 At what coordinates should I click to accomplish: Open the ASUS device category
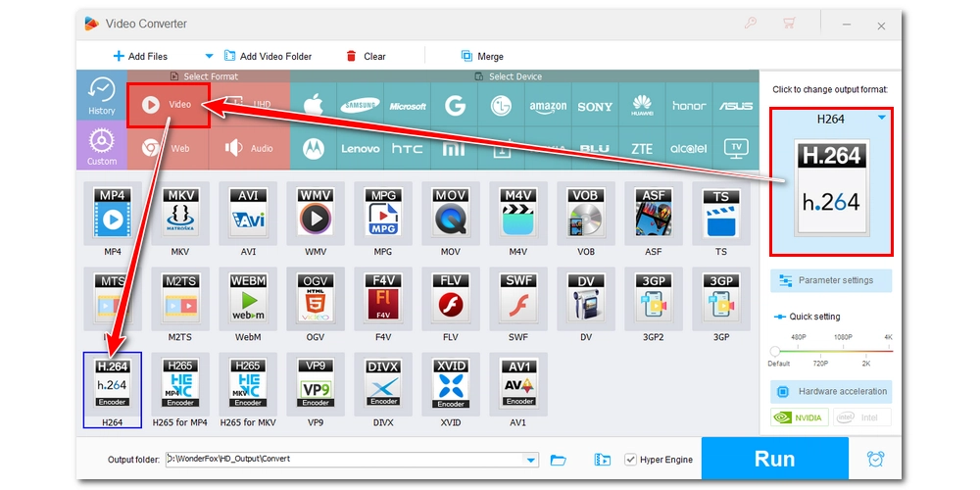tap(736, 106)
